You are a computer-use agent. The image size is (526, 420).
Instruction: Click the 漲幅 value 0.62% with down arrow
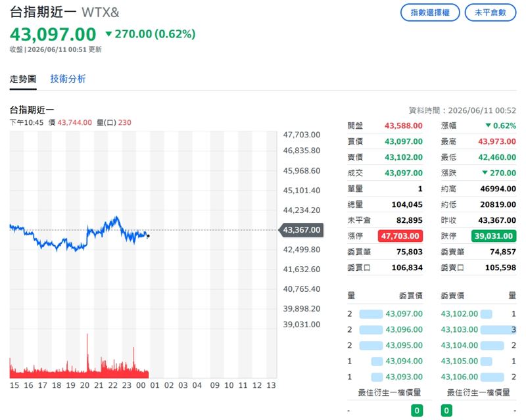point(500,126)
